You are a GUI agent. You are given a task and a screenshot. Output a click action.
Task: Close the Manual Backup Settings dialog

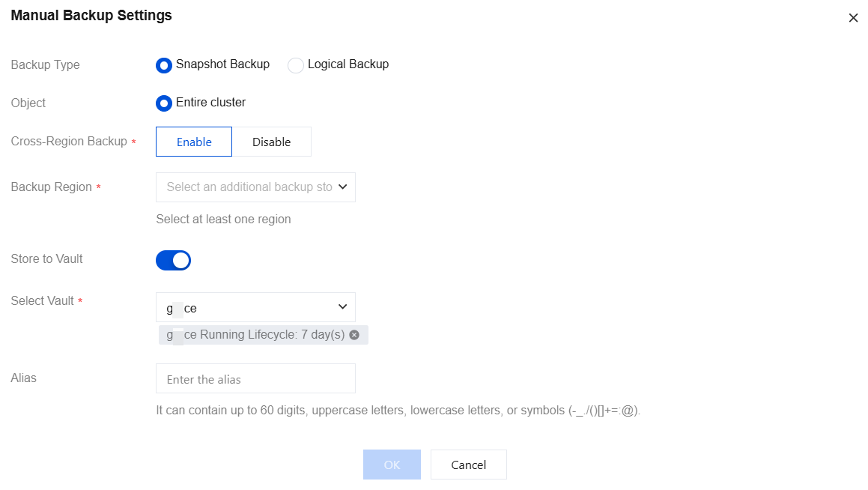point(853,18)
